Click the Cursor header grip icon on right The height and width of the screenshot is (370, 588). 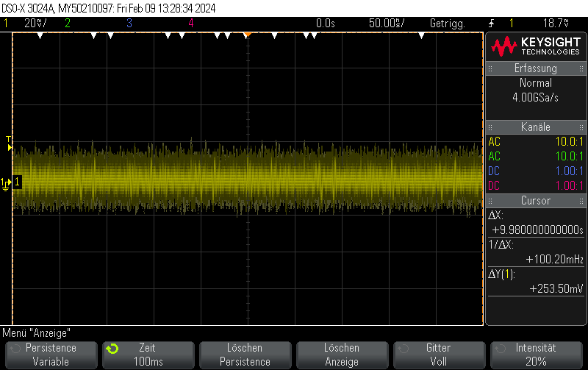(x=581, y=201)
